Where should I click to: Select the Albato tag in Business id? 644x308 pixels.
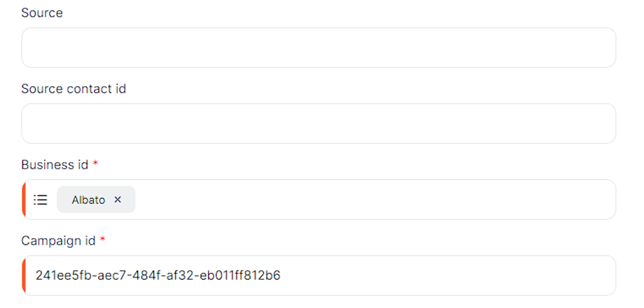coord(88,200)
